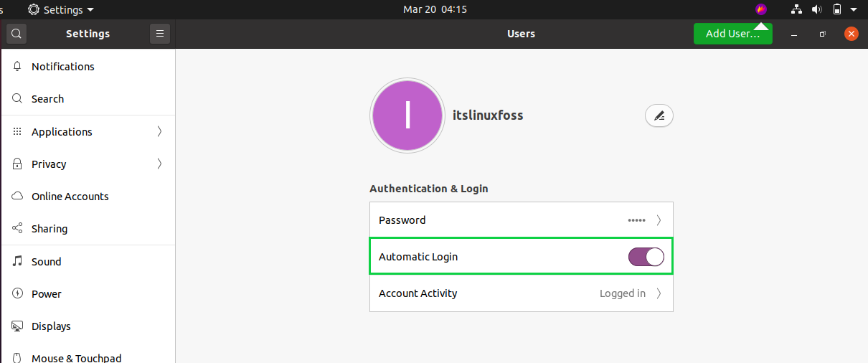Click the clock showing Mar 20 04:15
Viewport: 868px width, 363px height.
[x=435, y=9]
